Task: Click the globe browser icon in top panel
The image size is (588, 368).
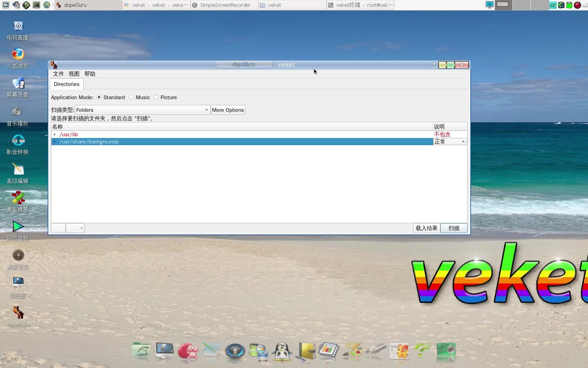Action: tap(47, 5)
